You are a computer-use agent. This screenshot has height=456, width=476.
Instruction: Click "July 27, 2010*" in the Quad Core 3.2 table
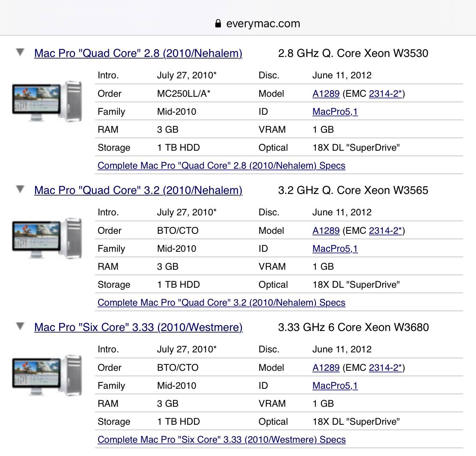[187, 212]
